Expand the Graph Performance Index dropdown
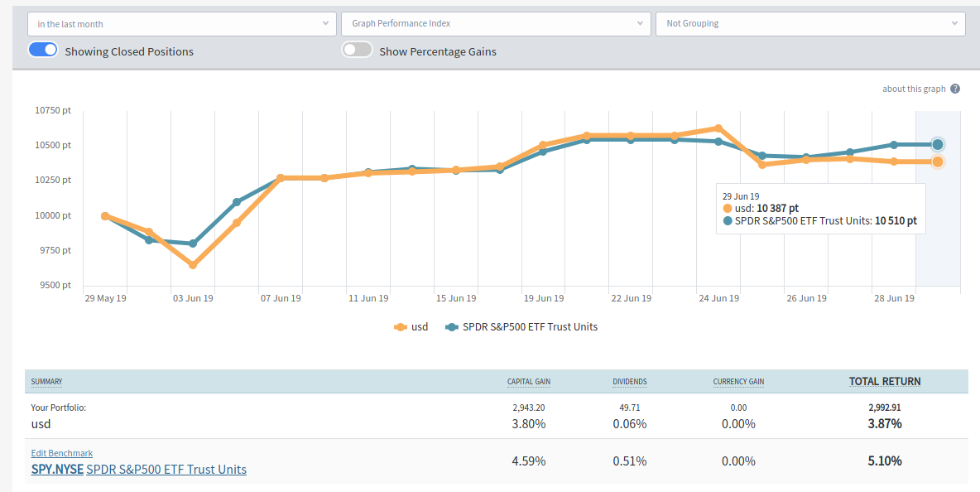The width and height of the screenshot is (980, 492). point(496,24)
